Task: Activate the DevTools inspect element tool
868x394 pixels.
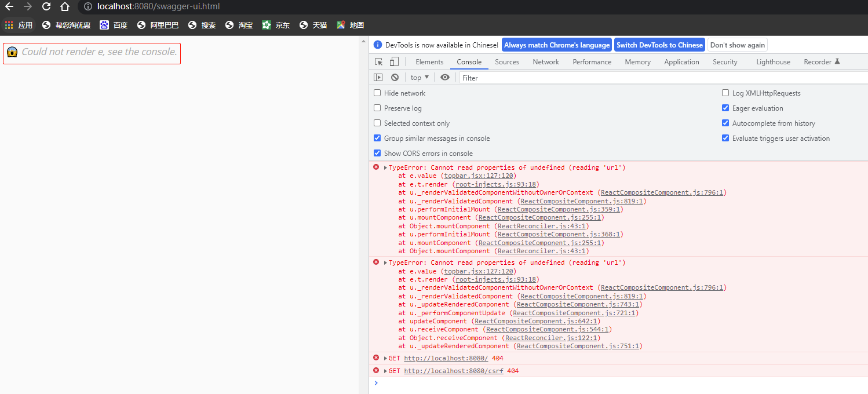Action: [379, 61]
